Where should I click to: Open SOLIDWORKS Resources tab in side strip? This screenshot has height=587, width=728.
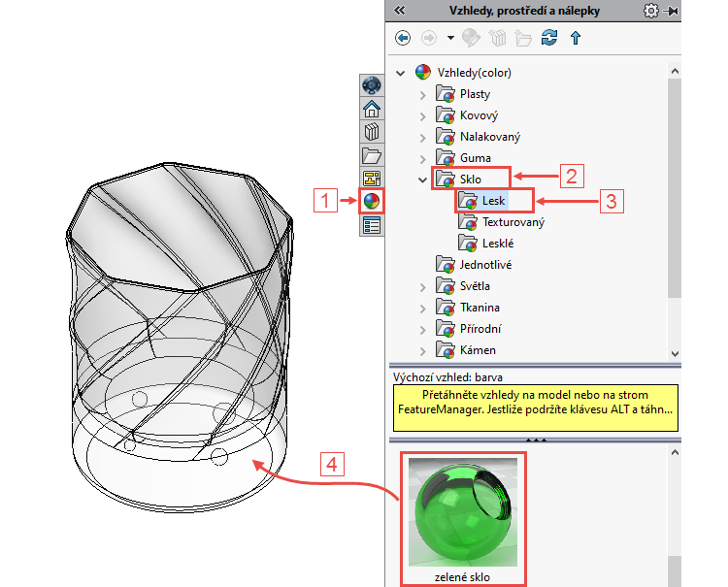pyautogui.click(x=372, y=85)
